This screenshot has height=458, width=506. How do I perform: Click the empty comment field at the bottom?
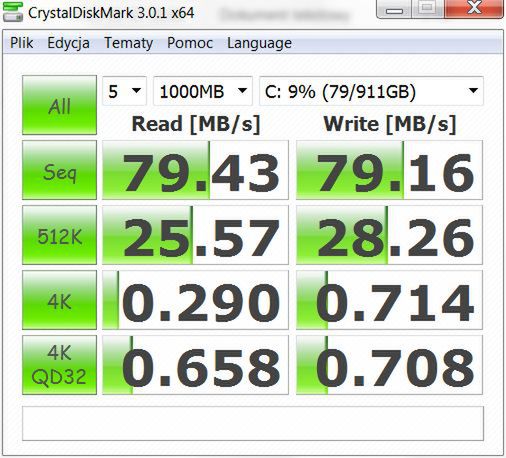click(253, 423)
